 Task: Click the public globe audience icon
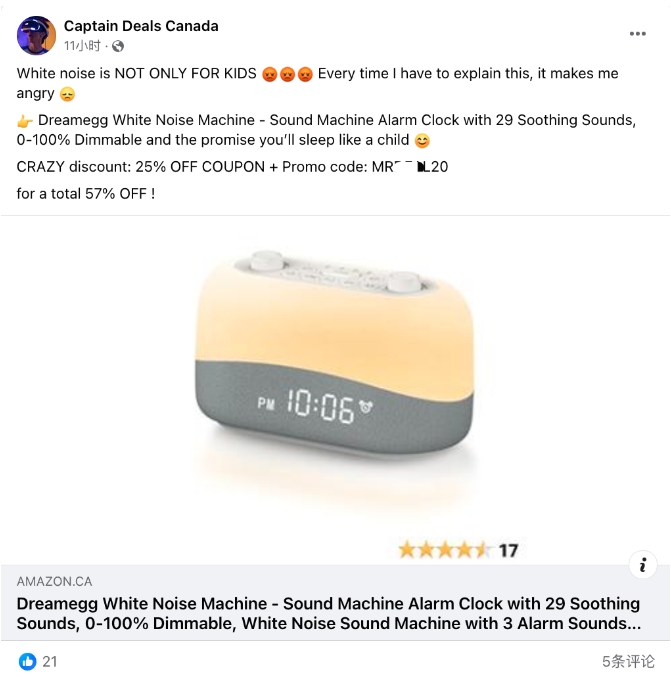[x=118, y=46]
